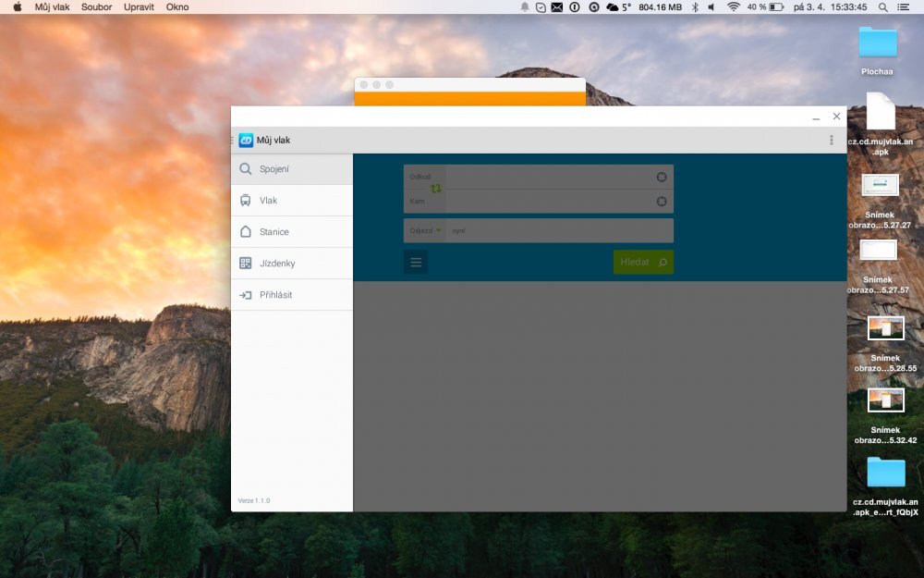Expand the Odjezd departure dropdown
The image size is (924, 578).
(x=425, y=230)
